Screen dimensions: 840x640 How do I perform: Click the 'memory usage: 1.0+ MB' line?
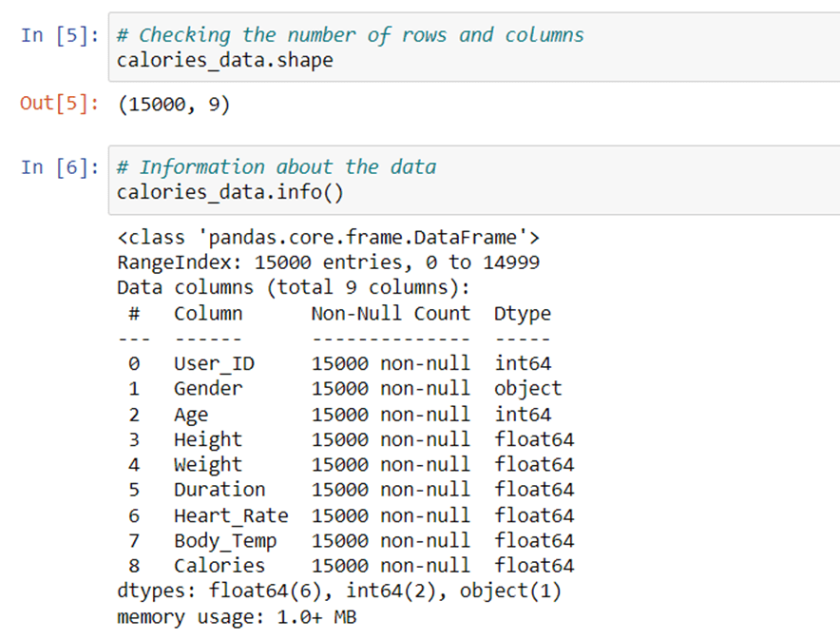click(x=237, y=617)
